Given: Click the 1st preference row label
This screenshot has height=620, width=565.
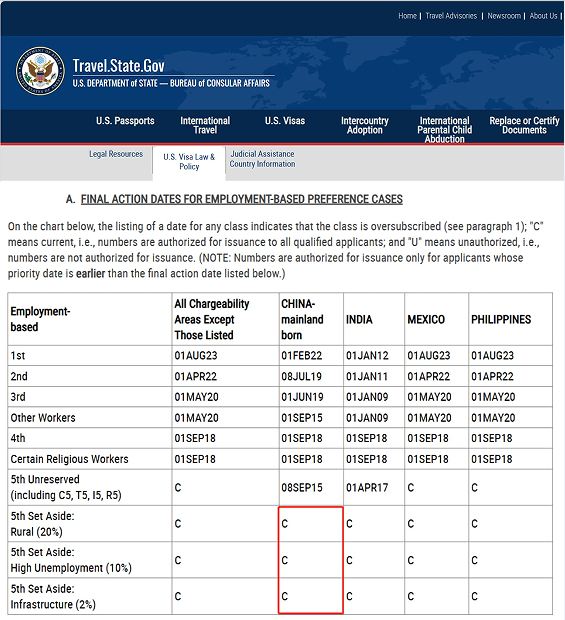Looking at the screenshot, I should pos(18,355).
